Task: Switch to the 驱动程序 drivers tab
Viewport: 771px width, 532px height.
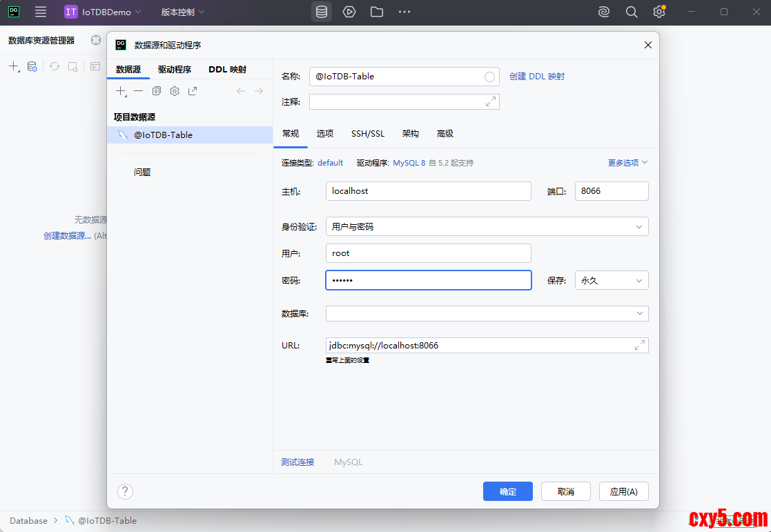Action: [x=175, y=70]
